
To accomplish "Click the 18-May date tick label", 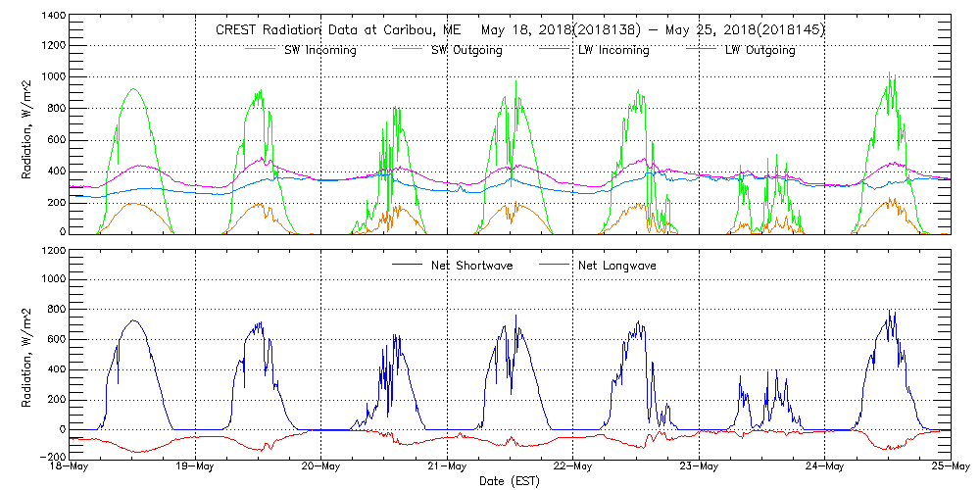I will [x=70, y=466].
